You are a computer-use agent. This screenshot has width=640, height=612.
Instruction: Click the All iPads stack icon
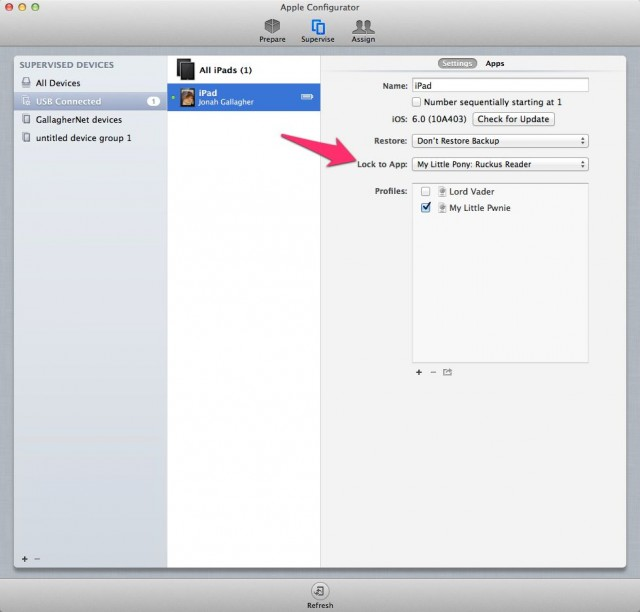(186, 69)
